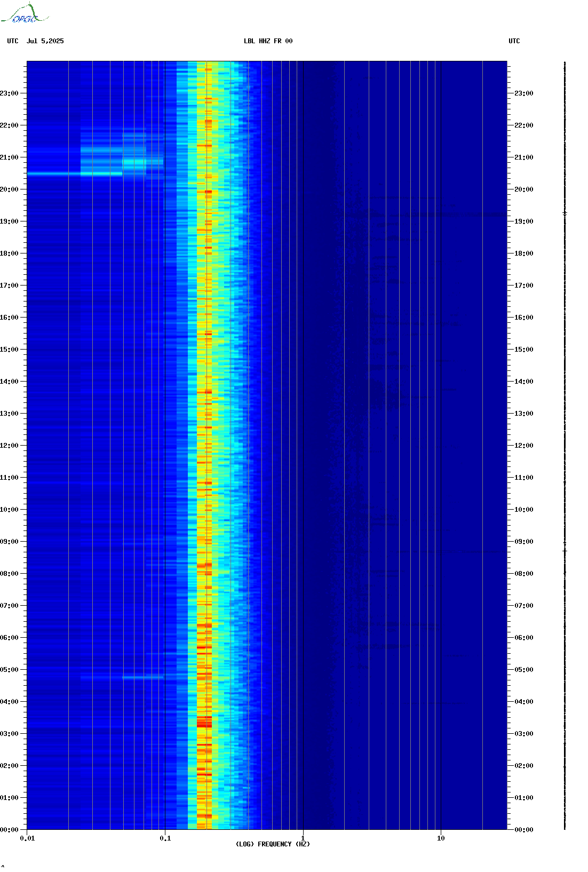This screenshot has height=872, width=588.
Task: Click the seismogram spike near 09:00 on the trace
Action: click(x=565, y=550)
